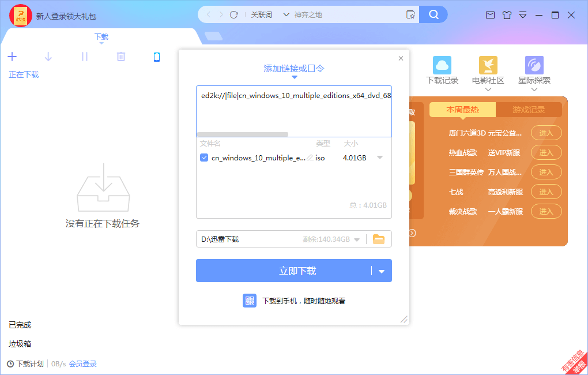Expand the chevron under 星际探索

pyautogui.click(x=534, y=89)
